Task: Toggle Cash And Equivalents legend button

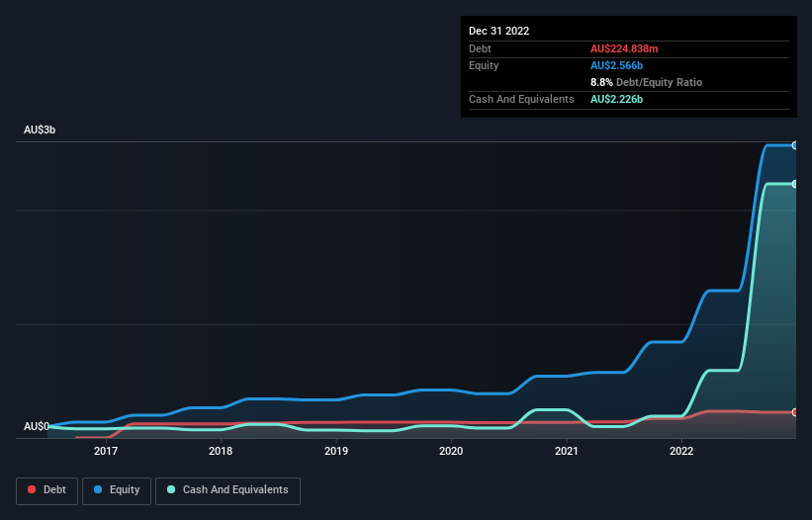Action: (x=227, y=490)
